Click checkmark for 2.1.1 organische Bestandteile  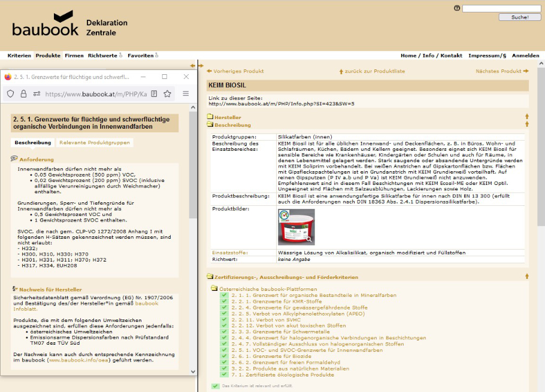(x=224, y=295)
